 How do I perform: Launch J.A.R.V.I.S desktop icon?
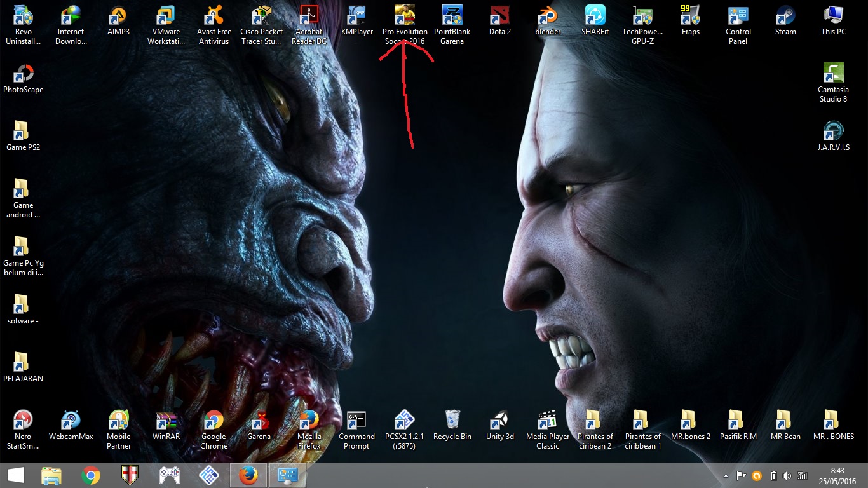coord(834,136)
